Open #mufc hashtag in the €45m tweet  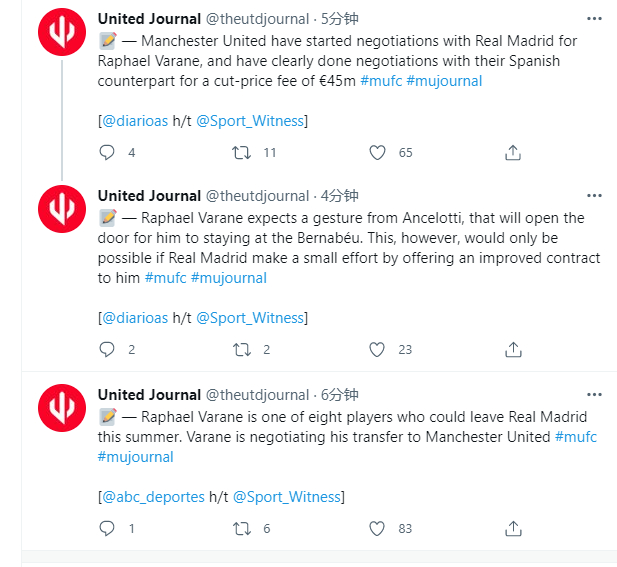(381, 81)
